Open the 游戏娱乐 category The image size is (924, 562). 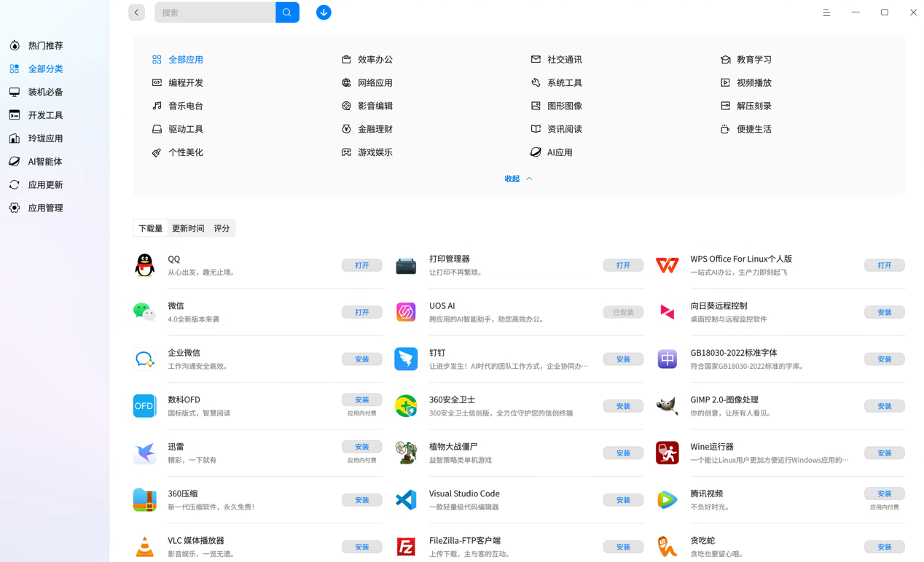(x=367, y=152)
